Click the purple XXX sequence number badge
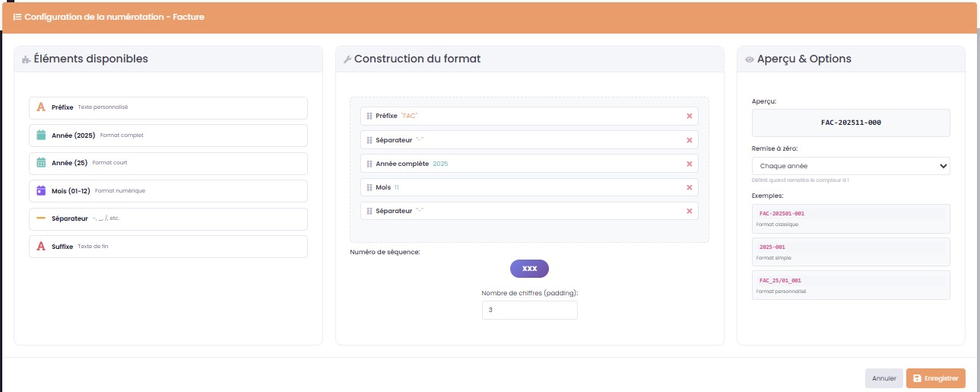This screenshot has height=392, width=980. tap(529, 269)
